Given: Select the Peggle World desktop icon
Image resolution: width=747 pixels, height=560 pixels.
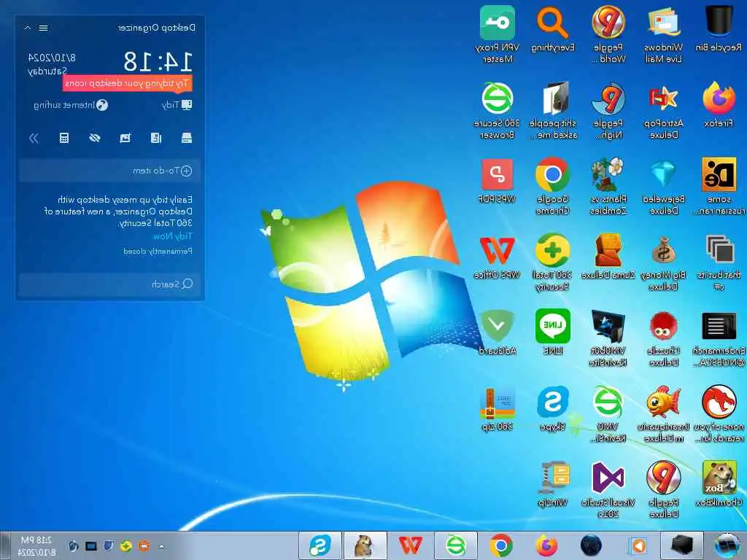Looking at the screenshot, I should (x=608, y=34).
